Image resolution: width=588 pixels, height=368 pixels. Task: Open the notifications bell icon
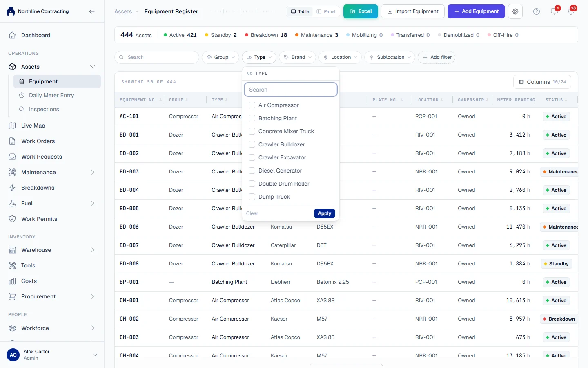tap(571, 11)
